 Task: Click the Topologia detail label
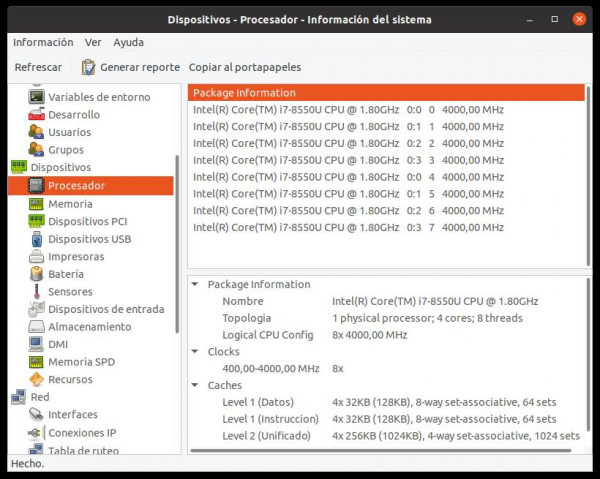coord(246,318)
